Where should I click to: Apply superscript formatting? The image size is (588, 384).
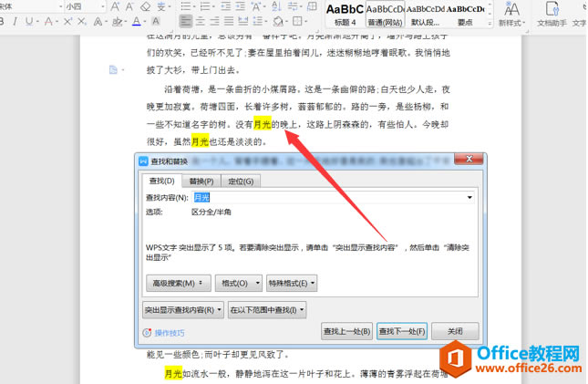pos(67,21)
